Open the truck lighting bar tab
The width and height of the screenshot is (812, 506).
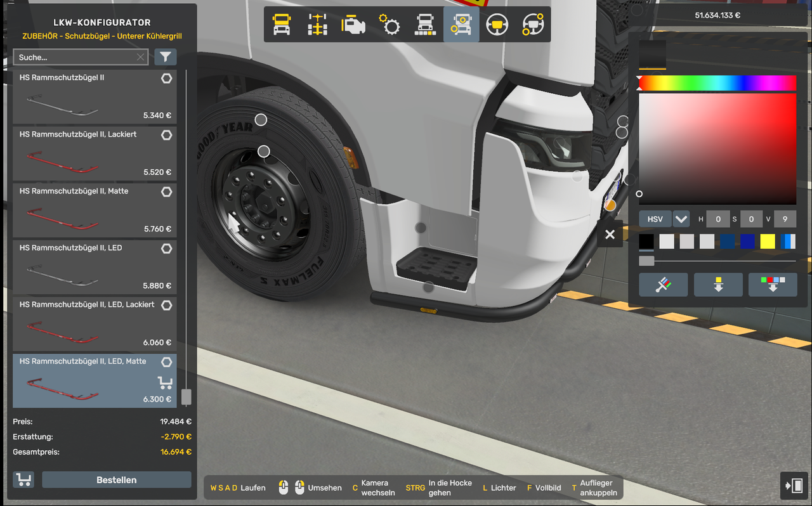425,25
